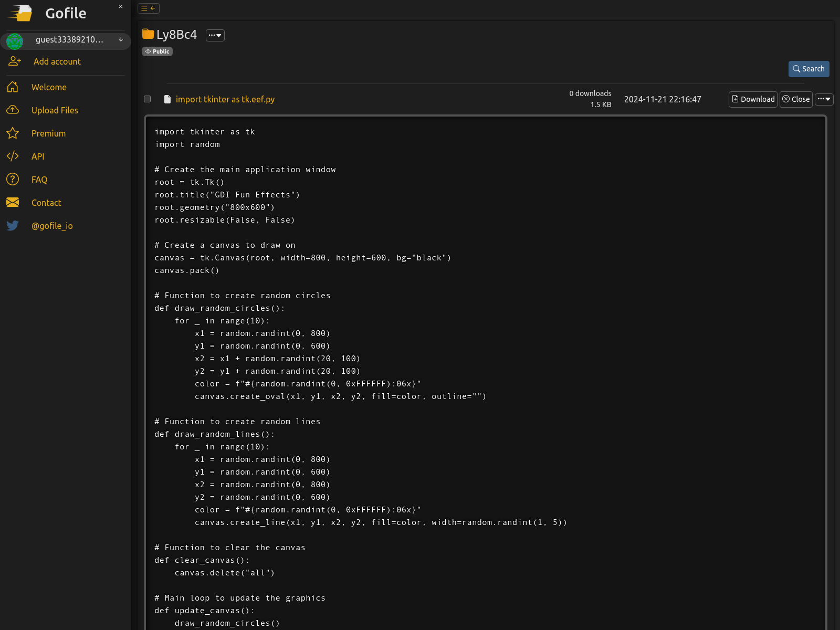Click the Public visibility badge

[x=157, y=51]
